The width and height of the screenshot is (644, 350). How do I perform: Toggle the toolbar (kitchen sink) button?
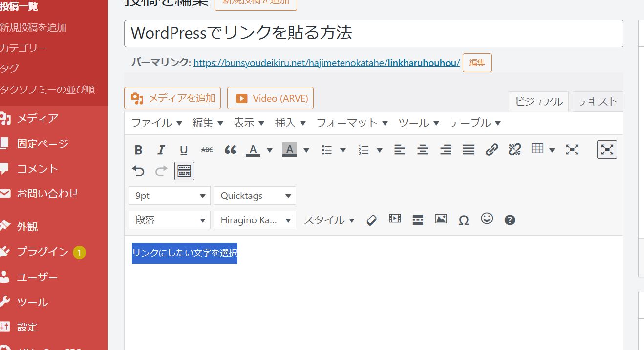[184, 171]
